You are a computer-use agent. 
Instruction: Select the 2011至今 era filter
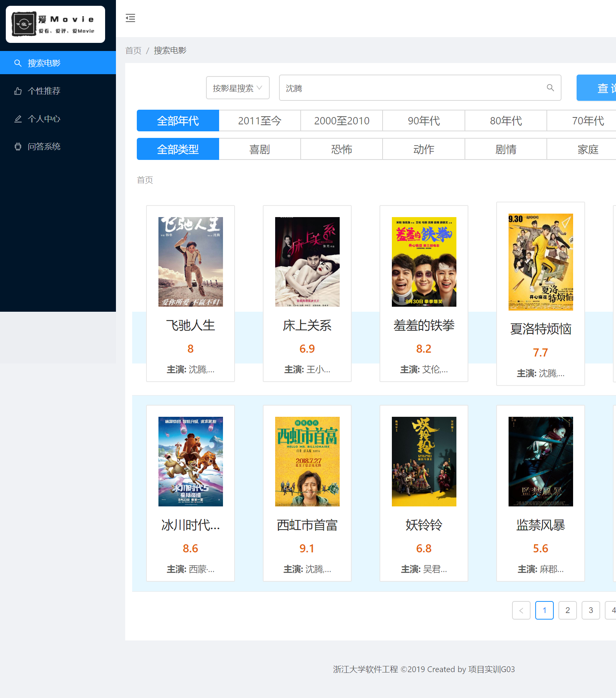[260, 121]
